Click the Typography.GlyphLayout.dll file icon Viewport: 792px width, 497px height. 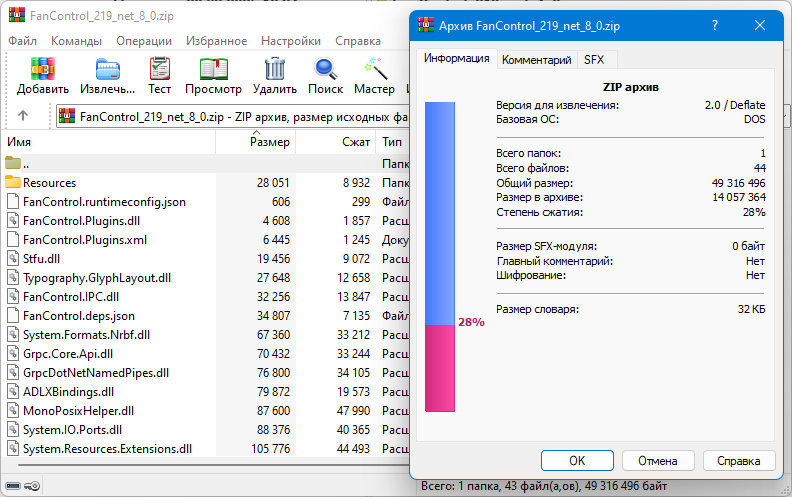click(13, 278)
